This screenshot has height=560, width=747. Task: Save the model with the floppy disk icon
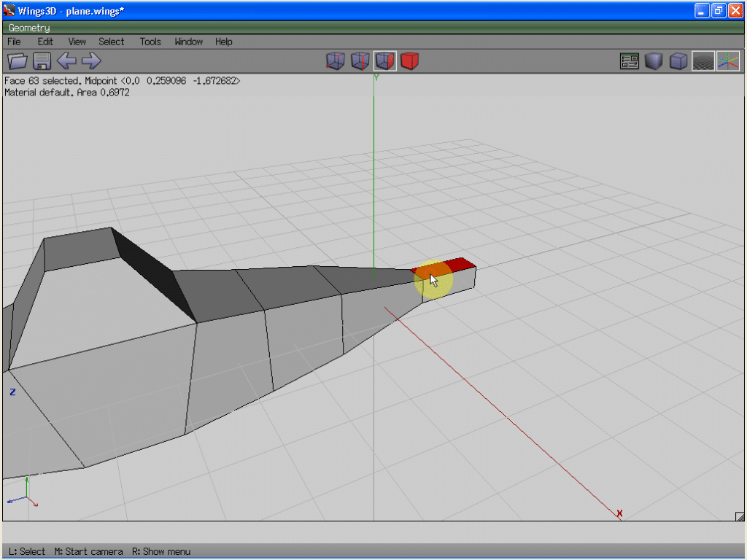[x=42, y=61]
